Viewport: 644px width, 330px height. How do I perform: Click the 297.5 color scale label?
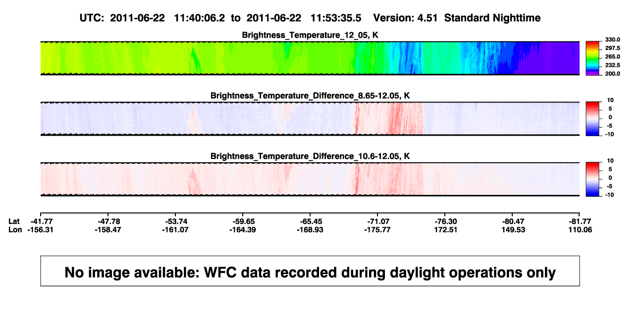pos(612,48)
